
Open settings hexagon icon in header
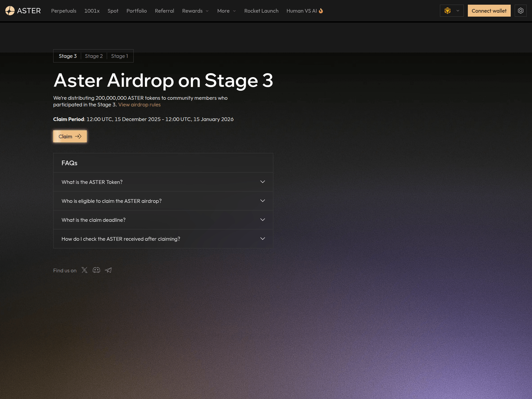click(x=521, y=11)
